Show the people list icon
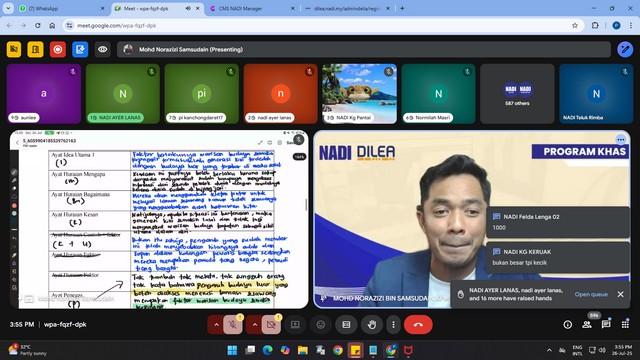The height and width of the screenshot is (360, 640). (587, 324)
